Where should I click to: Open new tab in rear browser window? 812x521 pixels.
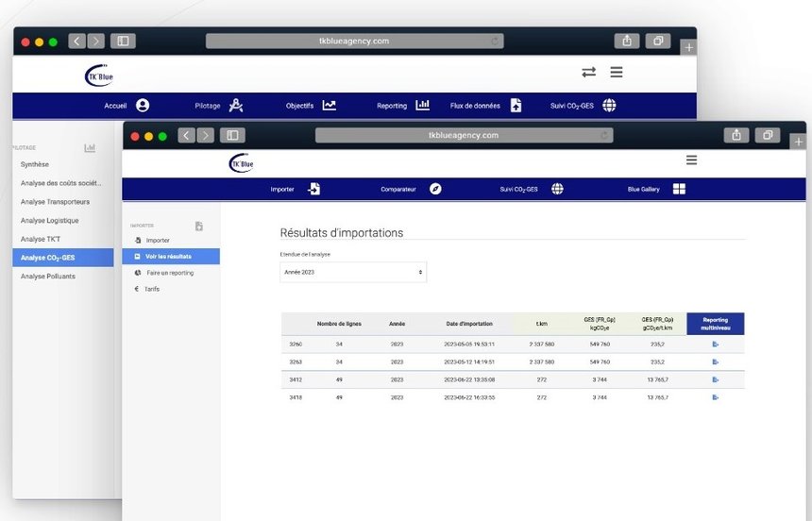688,47
